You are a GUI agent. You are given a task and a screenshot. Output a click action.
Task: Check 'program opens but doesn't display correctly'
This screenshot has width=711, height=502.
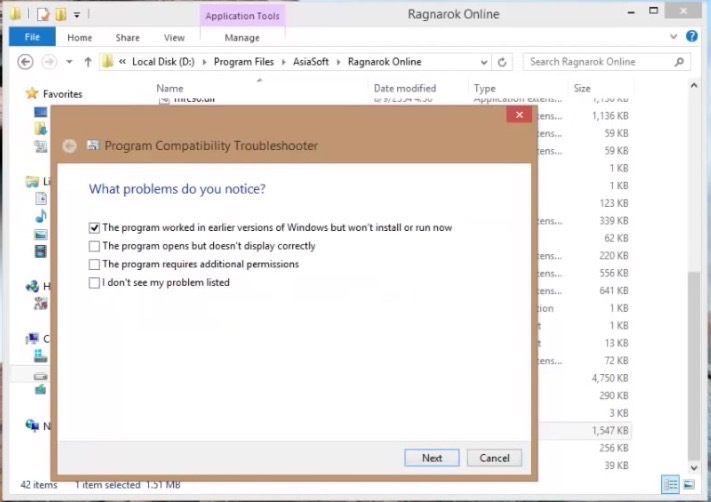pos(94,246)
